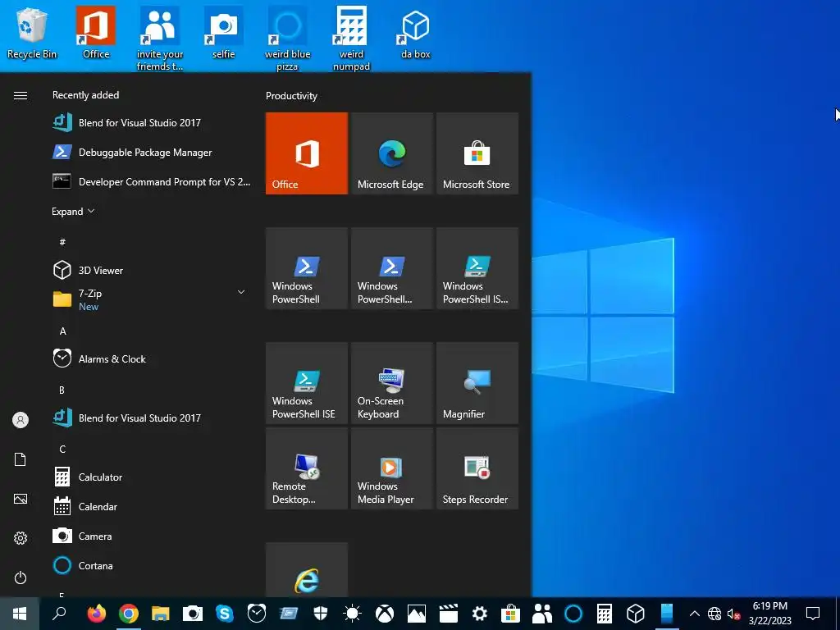Viewport: 840px width, 630px height.
Task: Open the Internet Explorer tile
Action: click(x=307, y=570)
